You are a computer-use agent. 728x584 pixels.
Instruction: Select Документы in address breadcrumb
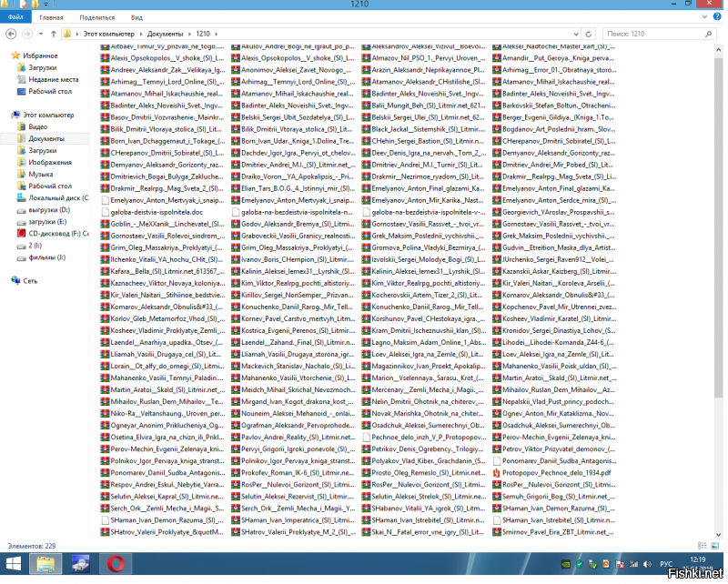click(x=165, y=34)
